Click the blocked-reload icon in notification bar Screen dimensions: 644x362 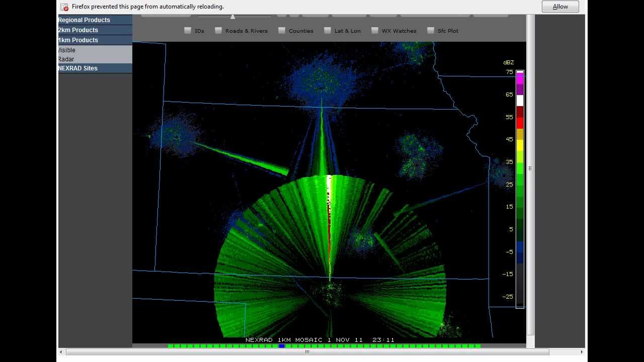(x=64, y=7)
